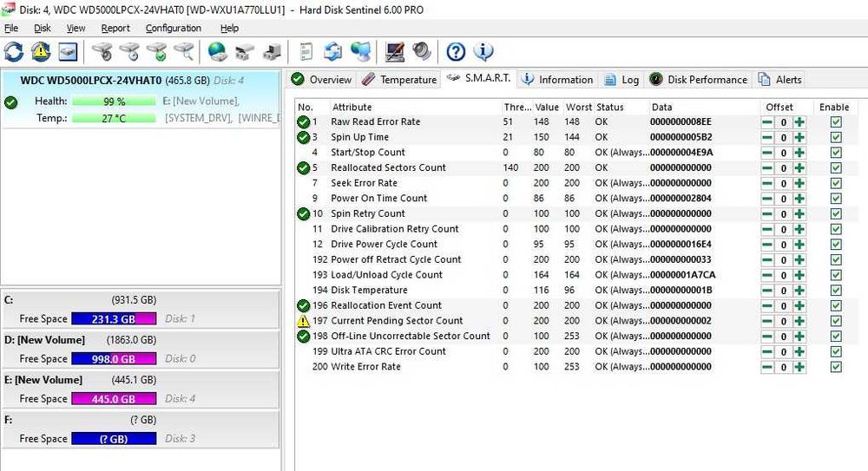
Task: Select the WDC WD5000LPCX-24VHAT0 disk entry
Action: (x=141, y=100)
